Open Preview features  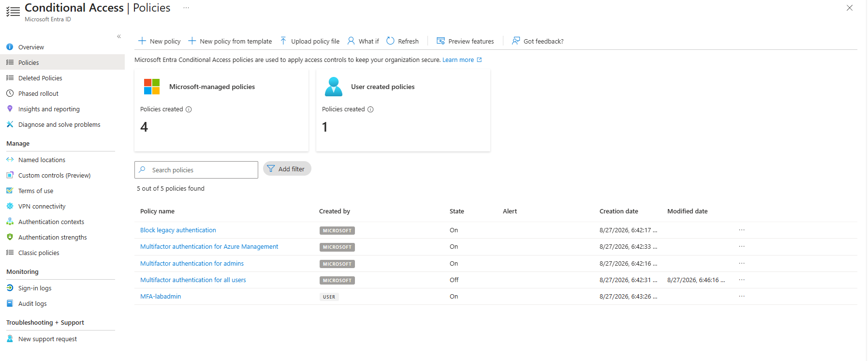pos(465,41)
